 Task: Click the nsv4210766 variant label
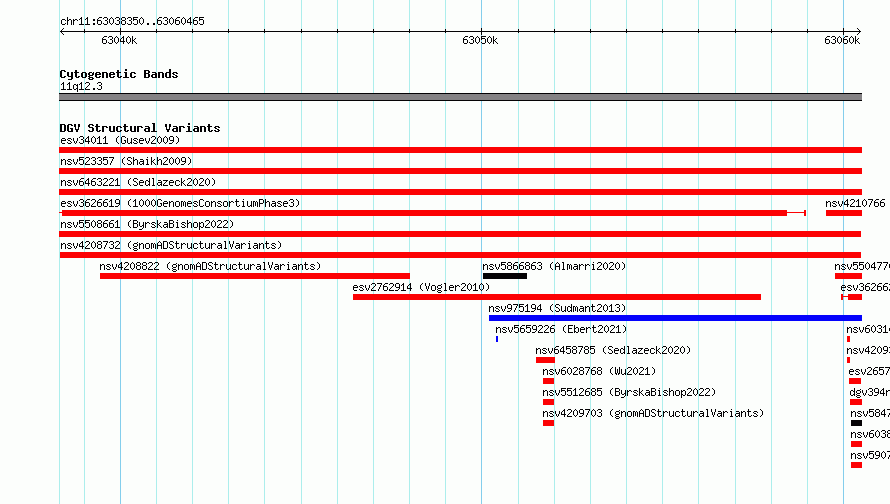[x=855, y=203]
